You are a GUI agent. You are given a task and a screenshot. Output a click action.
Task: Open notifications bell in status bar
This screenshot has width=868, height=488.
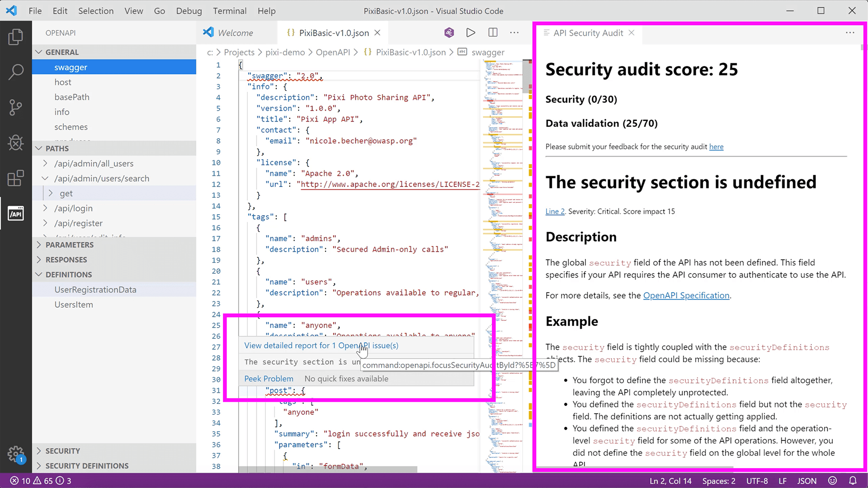(853, 481)
